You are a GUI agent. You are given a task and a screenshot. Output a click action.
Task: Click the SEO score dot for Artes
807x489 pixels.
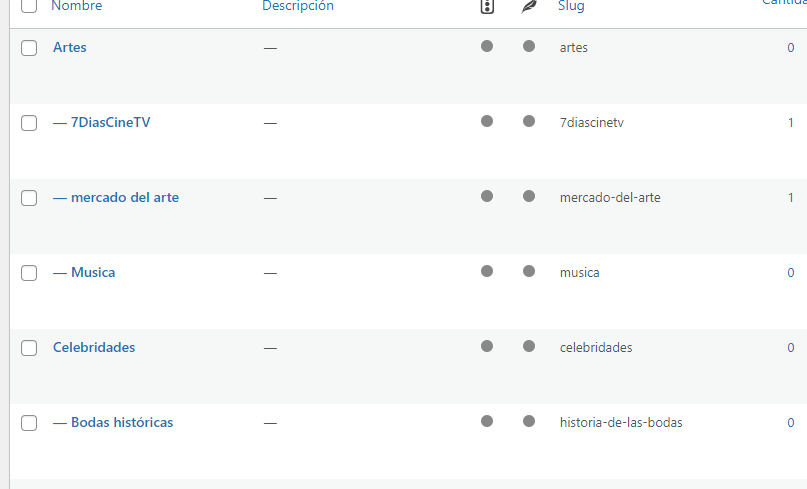(x=487, y=46)
